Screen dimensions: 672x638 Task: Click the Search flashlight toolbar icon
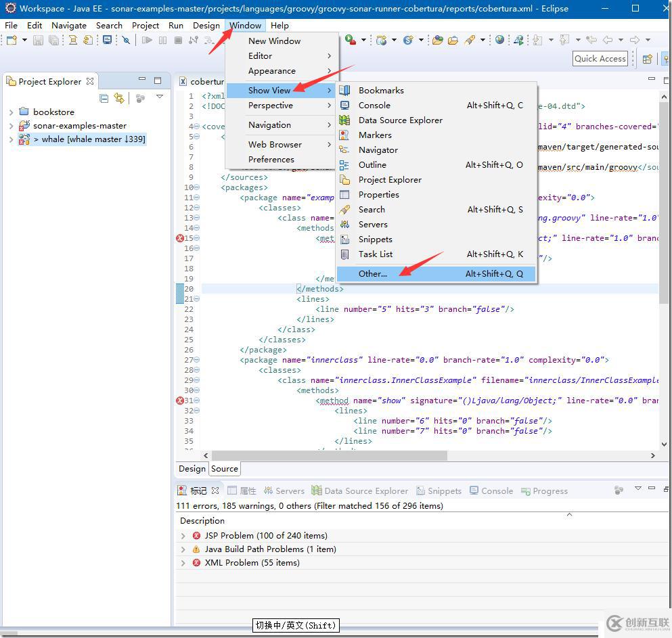tap(470, 41)
